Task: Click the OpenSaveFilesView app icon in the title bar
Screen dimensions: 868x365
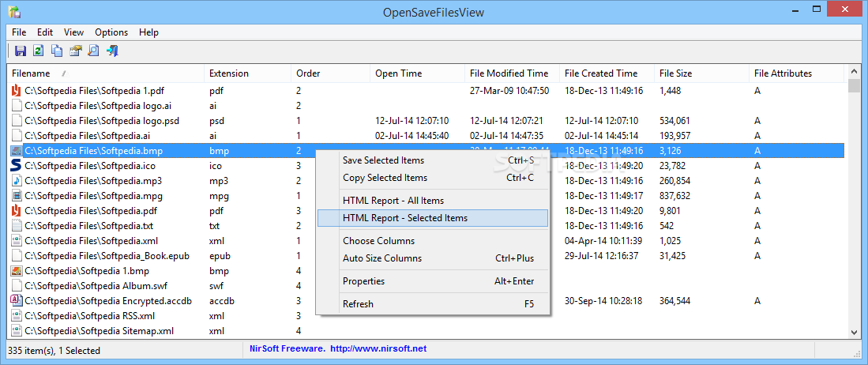Action: pyautogui.click(x=14, y=11)
